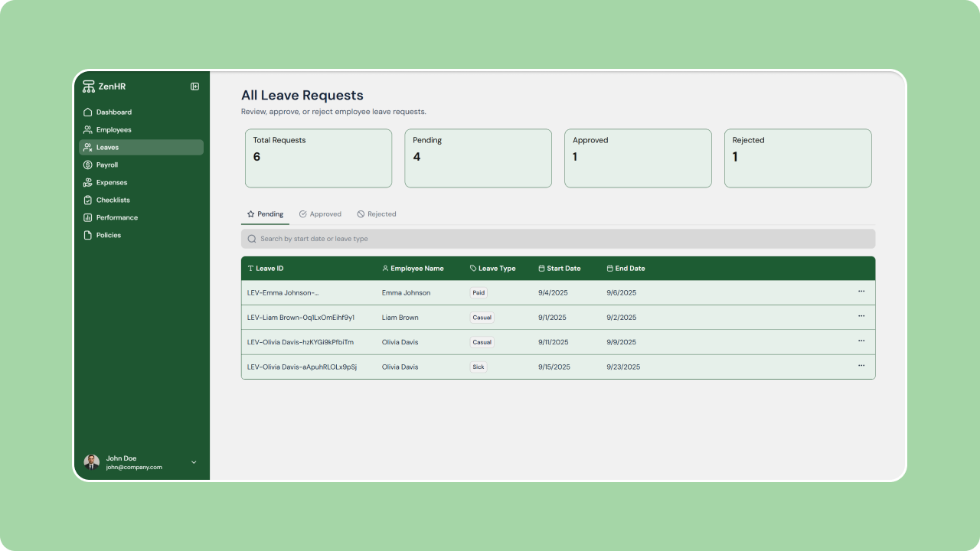The width and height of the screenshot is (980, 551).
Task: Open actions menu for Olivia Davis Casual row
Action: (861, 341)
